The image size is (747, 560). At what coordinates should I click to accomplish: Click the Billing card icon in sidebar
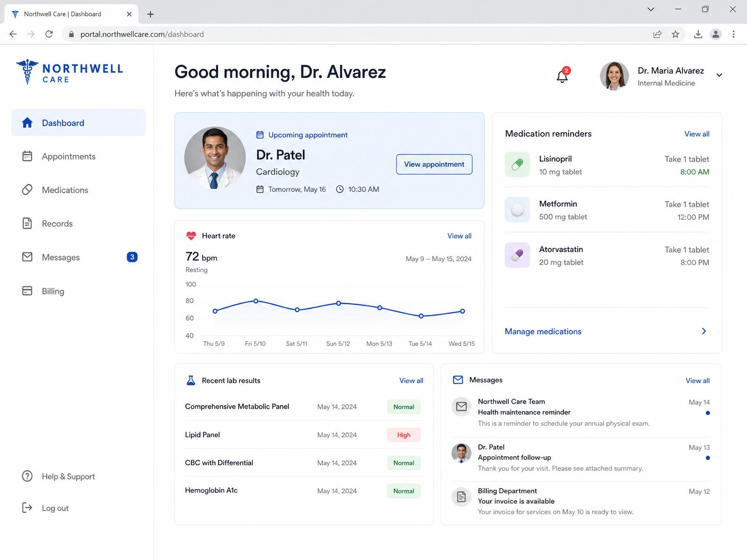click(x=27, y=291)
